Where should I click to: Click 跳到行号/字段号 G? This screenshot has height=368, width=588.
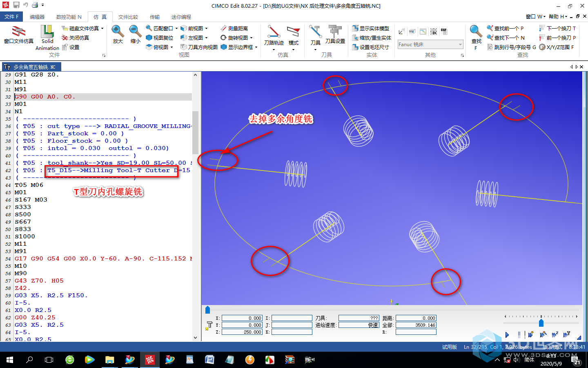[x=512, y=47]
